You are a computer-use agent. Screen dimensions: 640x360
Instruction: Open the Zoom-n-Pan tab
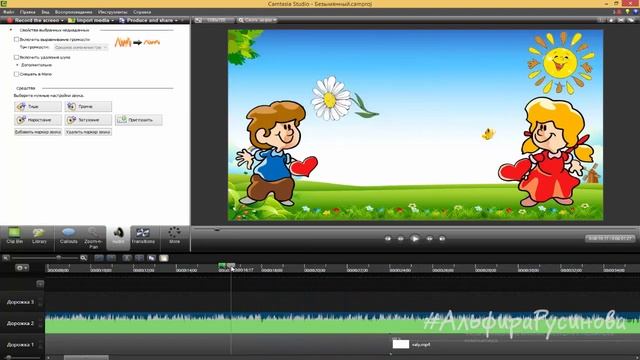(93, 238)
